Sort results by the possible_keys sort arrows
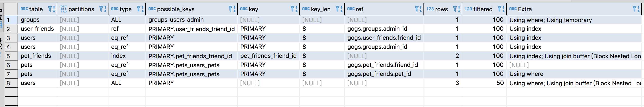 tap(234, 9)
